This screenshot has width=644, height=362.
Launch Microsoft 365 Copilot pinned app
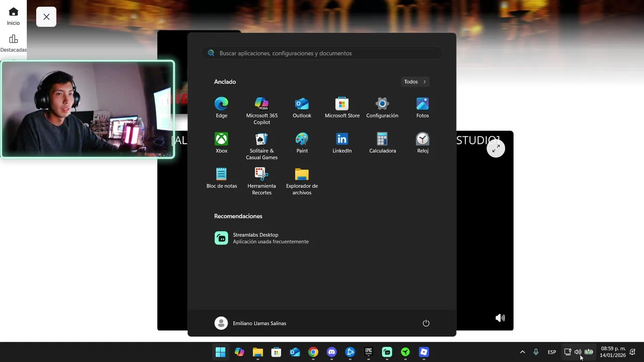[262, 111]
